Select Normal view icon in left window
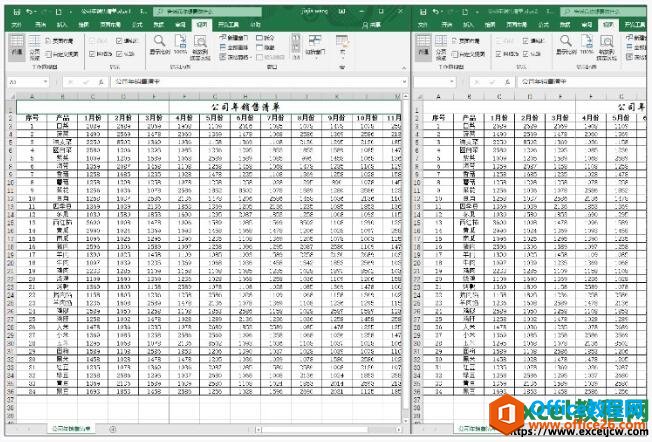Image resolution: width=652 pixels, height=442 pixels. click(17, 47)
